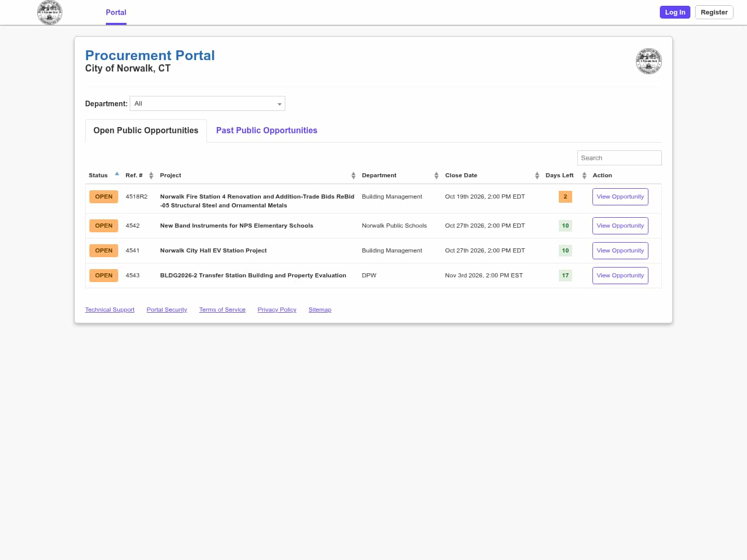The image size is (747, 560).
Task: Sort by Close Date column arrows
Action: 537,176
